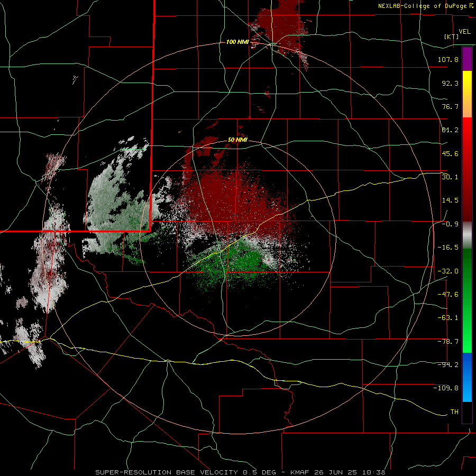Image resolution: width=476 pixels, height=476 pixels.
Task: Click the VEL legend title
Action: [x=464, y=32]
